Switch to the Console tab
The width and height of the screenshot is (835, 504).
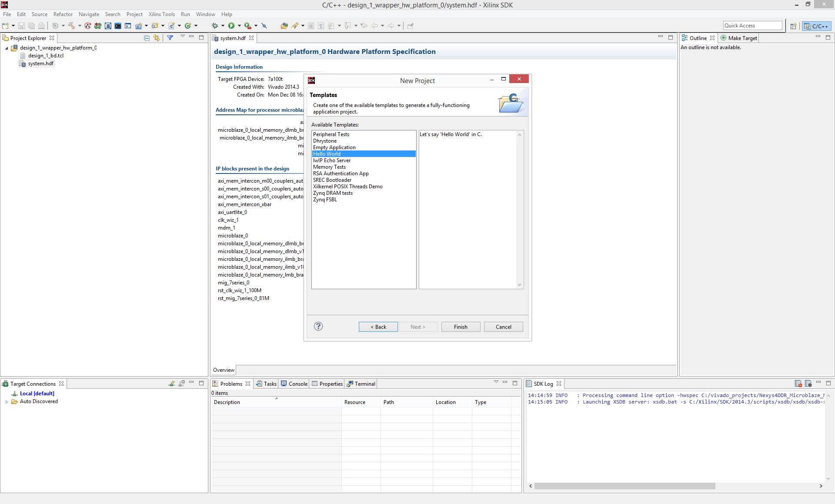294,384
